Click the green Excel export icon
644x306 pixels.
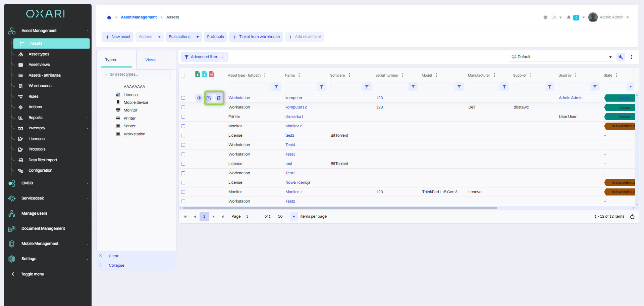click(x=198, y=74)
